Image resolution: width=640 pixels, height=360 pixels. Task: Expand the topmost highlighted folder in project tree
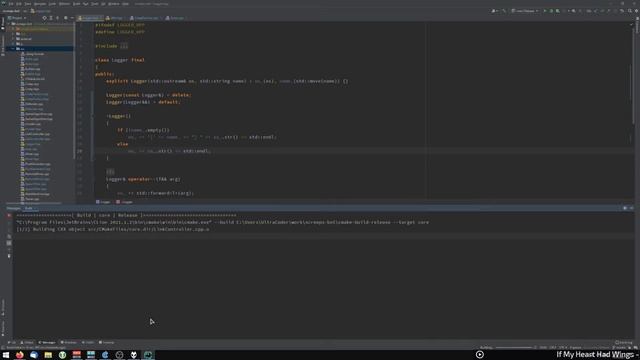point(13,29)
